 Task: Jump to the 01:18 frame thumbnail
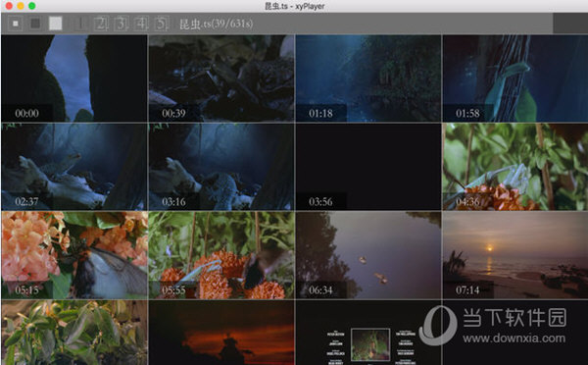pos(368,78)
